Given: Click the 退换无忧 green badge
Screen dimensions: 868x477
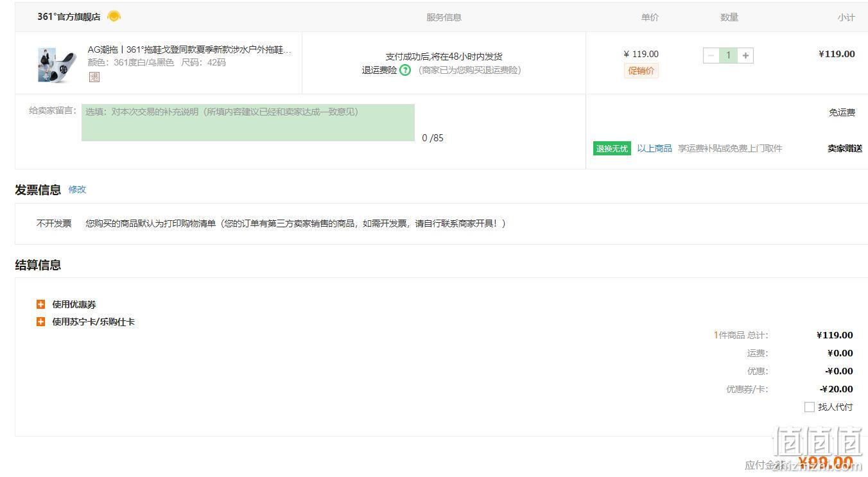Looking at the screenshot, I should (612, 148).
